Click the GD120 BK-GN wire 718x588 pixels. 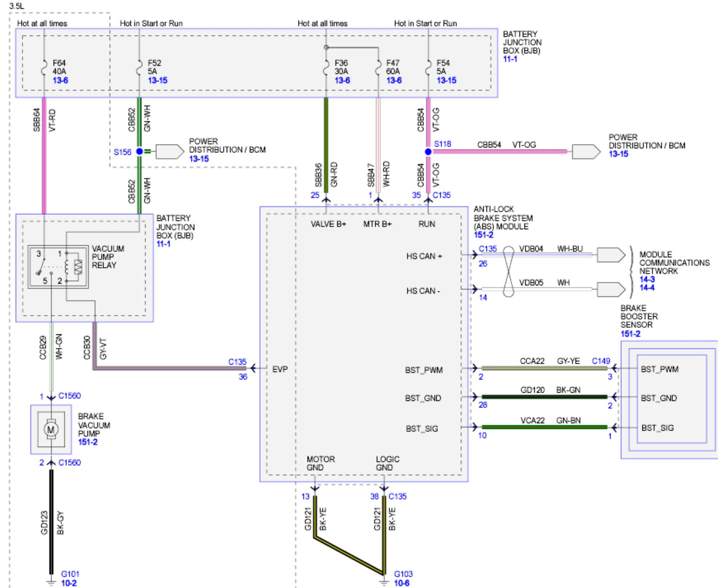(x=544, y=397)
